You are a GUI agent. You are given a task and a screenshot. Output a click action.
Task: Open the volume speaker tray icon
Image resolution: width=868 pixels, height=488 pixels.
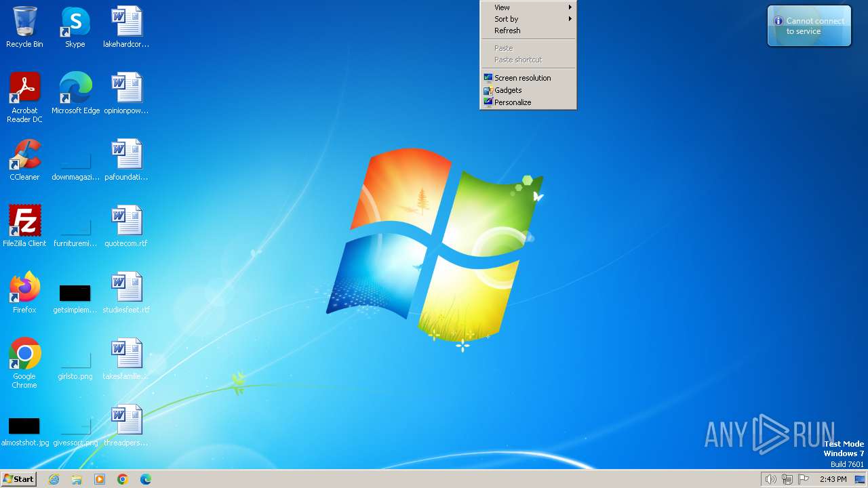tap(771, 479)
